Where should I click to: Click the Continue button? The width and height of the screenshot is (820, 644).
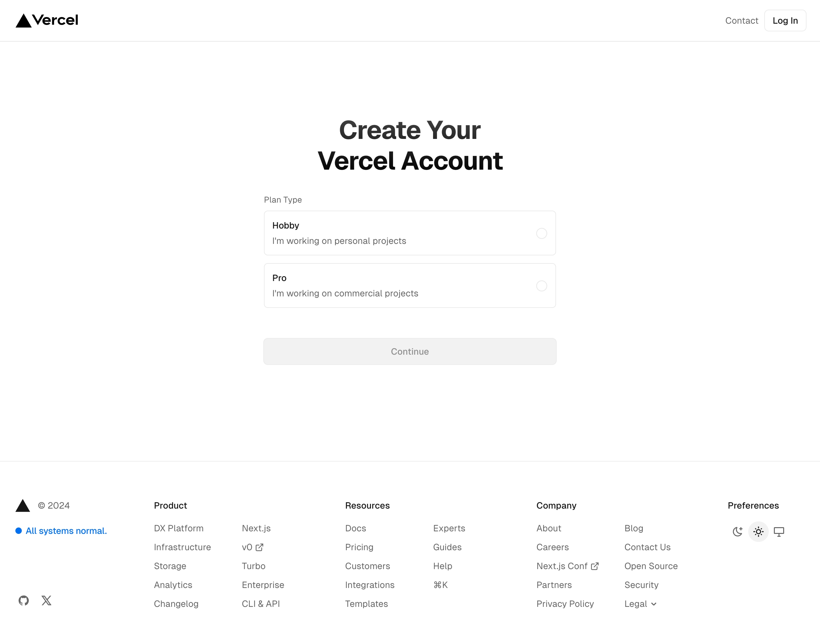tap(410, 351)
